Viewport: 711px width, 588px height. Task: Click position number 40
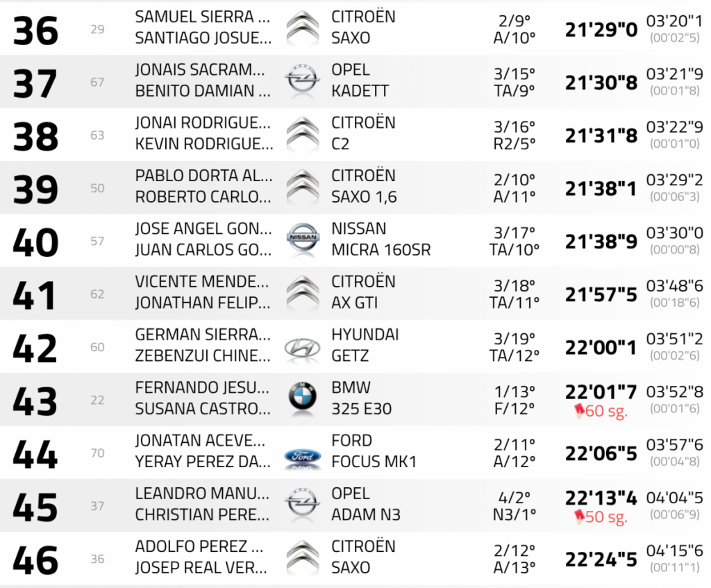35,241
